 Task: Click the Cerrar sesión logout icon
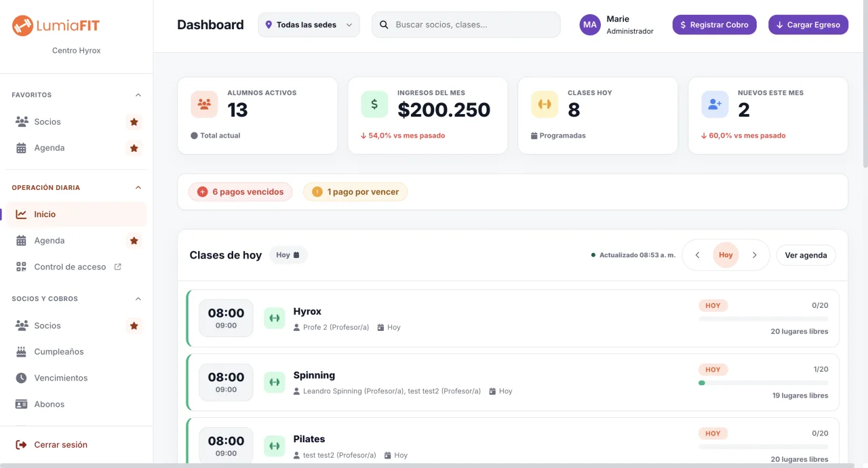(x=21, y=445)
